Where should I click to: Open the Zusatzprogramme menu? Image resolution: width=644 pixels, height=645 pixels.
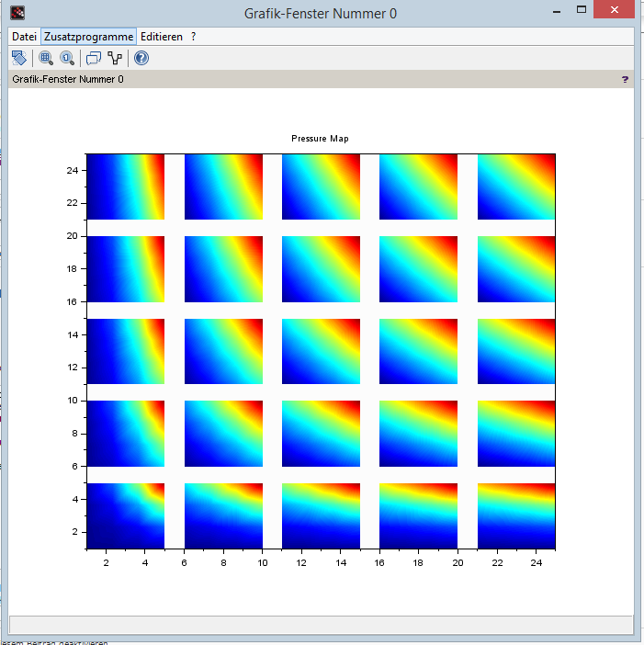point(89,37)
